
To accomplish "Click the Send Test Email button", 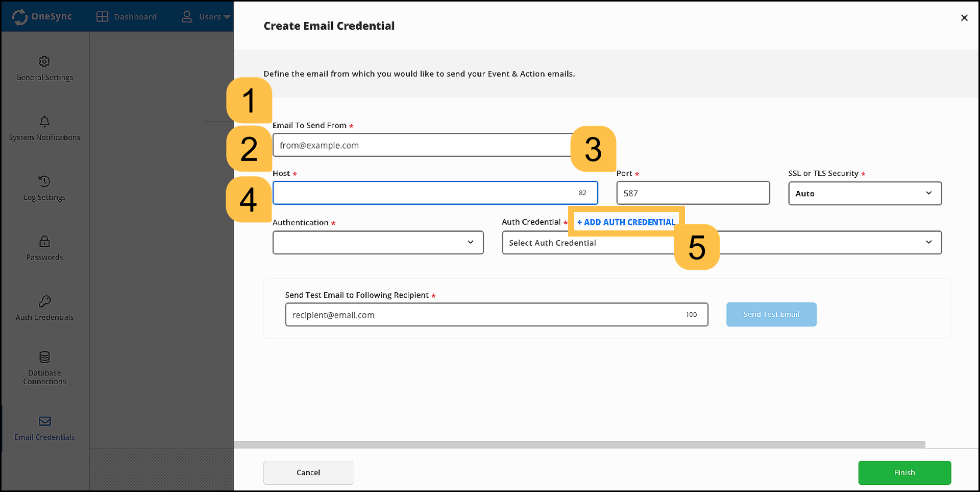I will click(x=771, y=314).
